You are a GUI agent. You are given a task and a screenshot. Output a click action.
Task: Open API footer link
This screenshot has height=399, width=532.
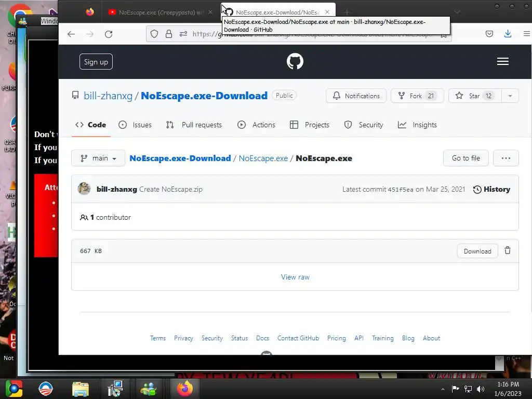click(359, 338)
